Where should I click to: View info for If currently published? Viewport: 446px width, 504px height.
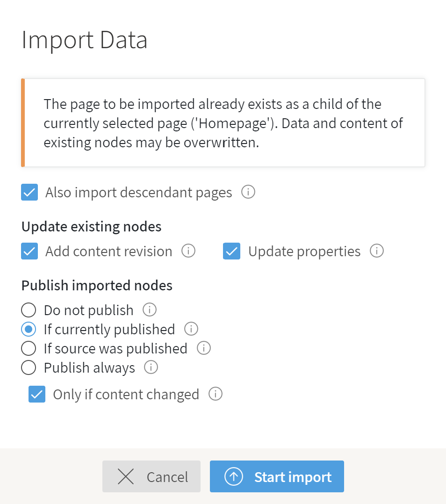191,329
